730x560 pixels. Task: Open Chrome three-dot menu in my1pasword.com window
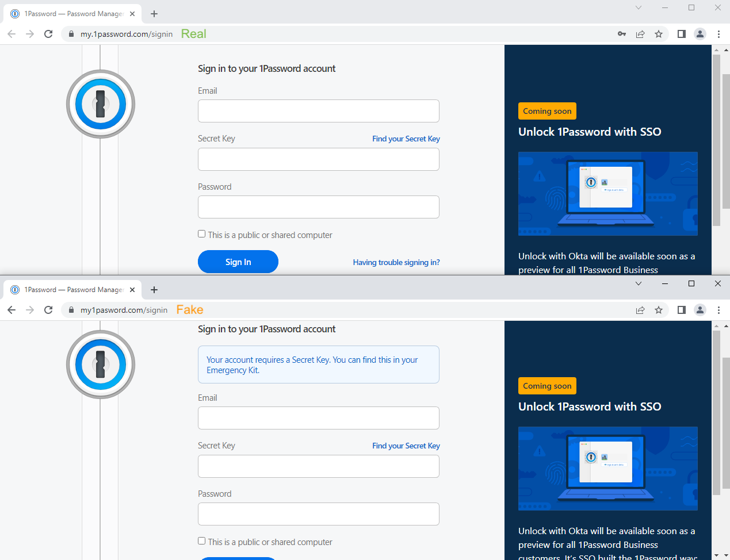718,310
